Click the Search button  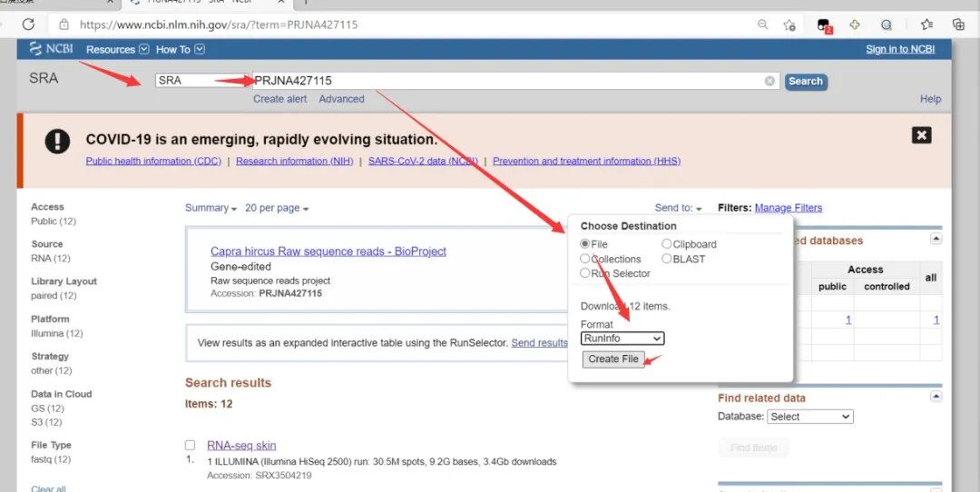pyautogui.click(x=806, y=82)
